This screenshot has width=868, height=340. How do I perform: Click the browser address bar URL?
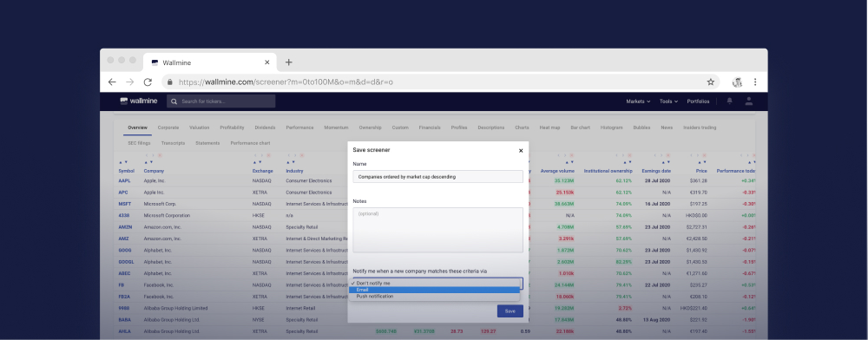(286, 82)
